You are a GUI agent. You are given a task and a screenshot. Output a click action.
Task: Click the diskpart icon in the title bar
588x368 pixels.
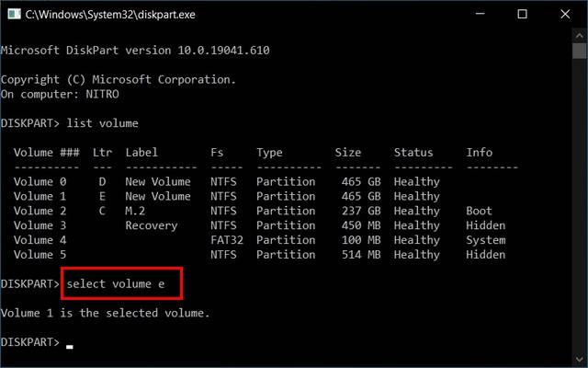tap(12, 14)
